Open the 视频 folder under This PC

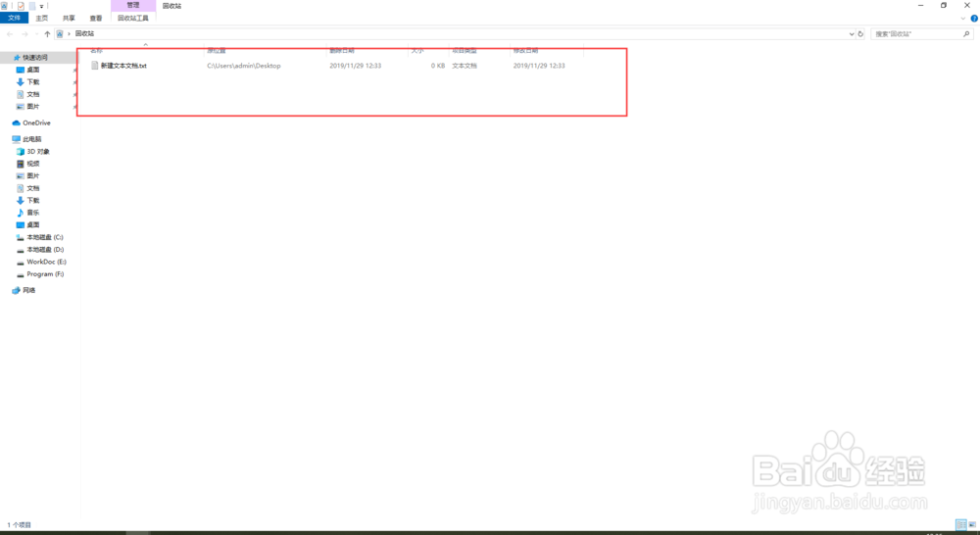click(x=33, y=164)
